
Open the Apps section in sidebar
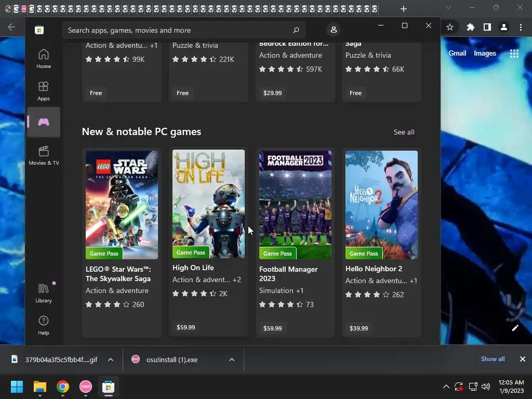(x=44, y=91)
